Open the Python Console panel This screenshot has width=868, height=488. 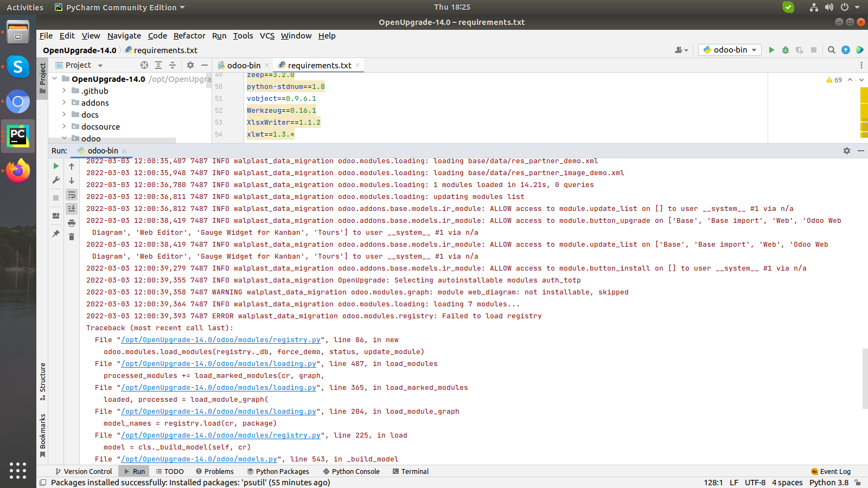pos(351,471)
